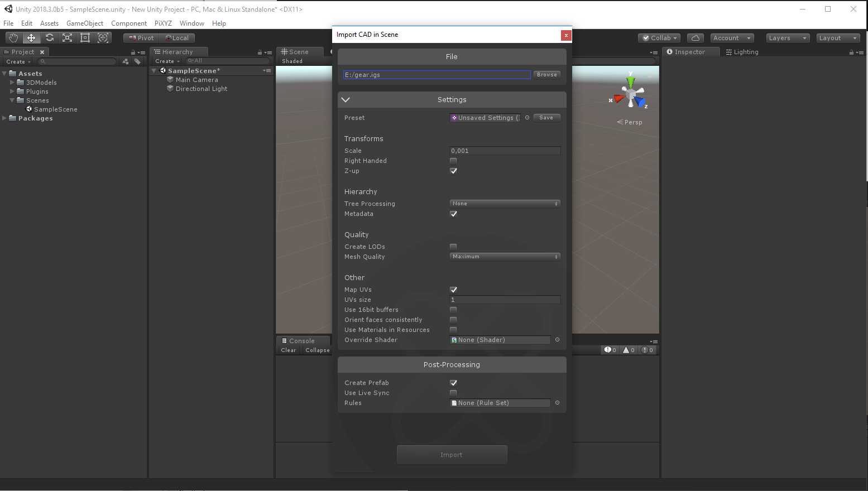The width and height of the screenshot is (868, 491).
Task: Toggle Local handle rotation button
Action: point(177,38)
